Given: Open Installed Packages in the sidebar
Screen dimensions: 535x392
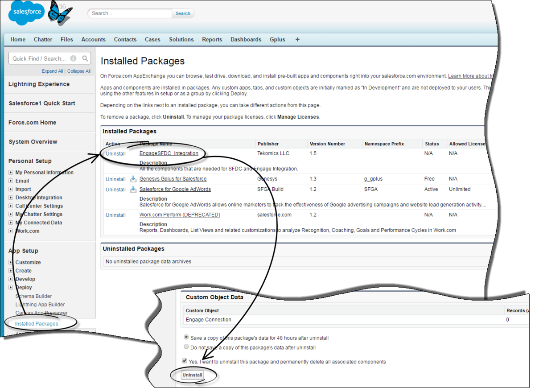Looking at the screenshot, I should (37, 324).
